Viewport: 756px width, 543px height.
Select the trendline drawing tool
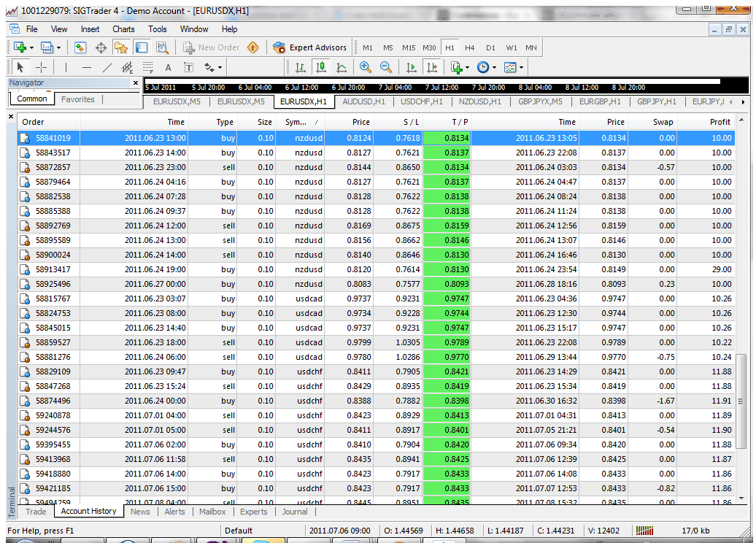pos(107,68)
